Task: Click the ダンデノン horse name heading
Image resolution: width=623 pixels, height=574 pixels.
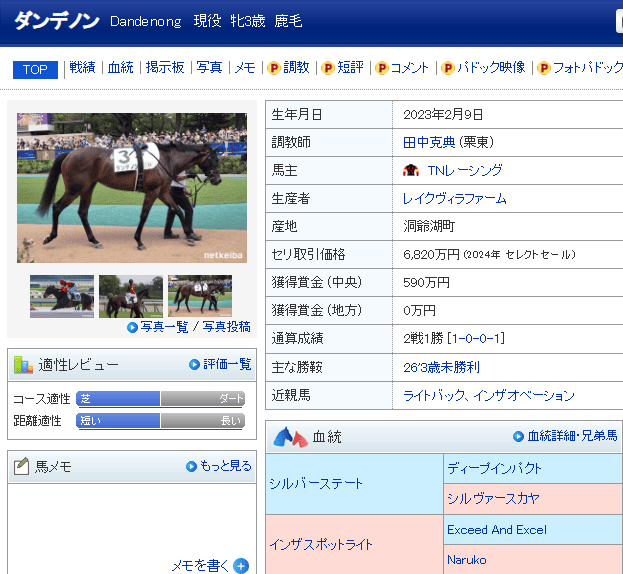Action: pyautogui.click(x=56, y=21)
